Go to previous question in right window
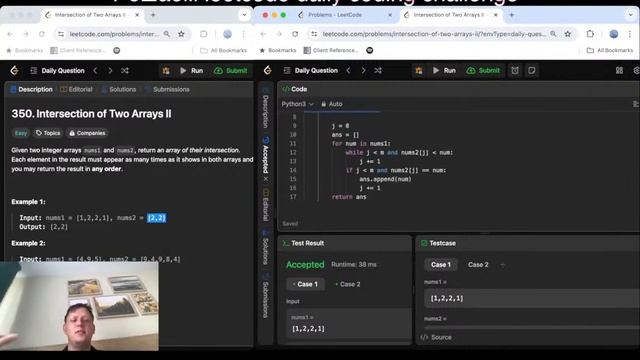This screenshot has width=640, height=360. tap(348, 70)
